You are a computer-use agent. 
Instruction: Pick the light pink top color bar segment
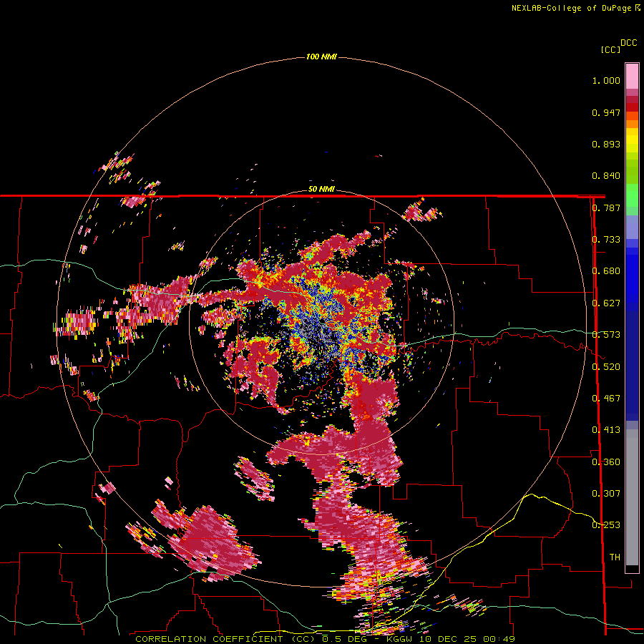632,76
